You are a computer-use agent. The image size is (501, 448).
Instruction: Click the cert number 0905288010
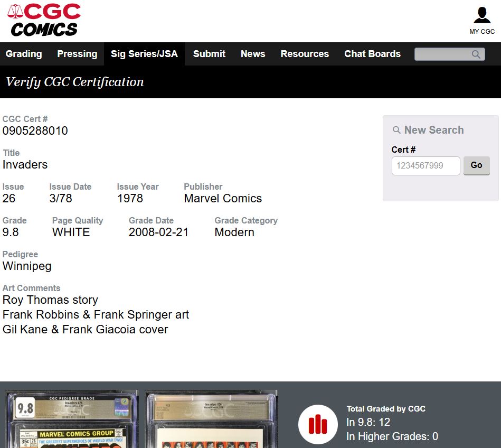(35, 131)
